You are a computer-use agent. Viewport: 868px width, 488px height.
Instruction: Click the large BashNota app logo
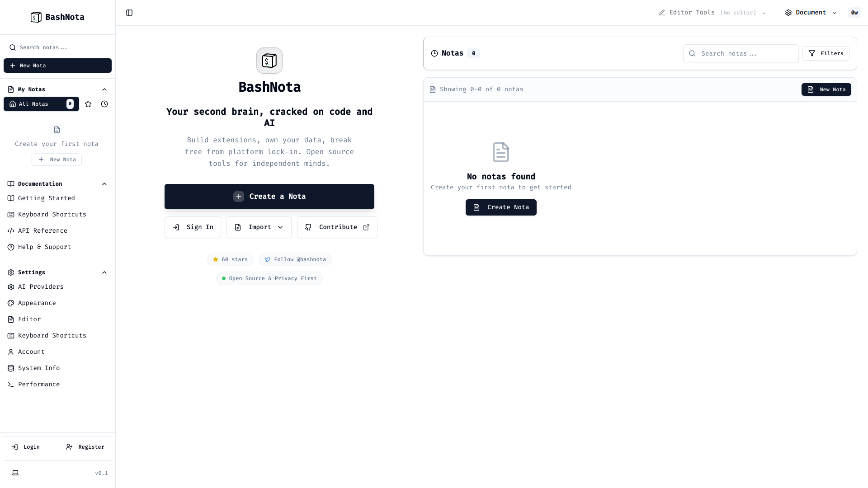click(x=269, y=61)
